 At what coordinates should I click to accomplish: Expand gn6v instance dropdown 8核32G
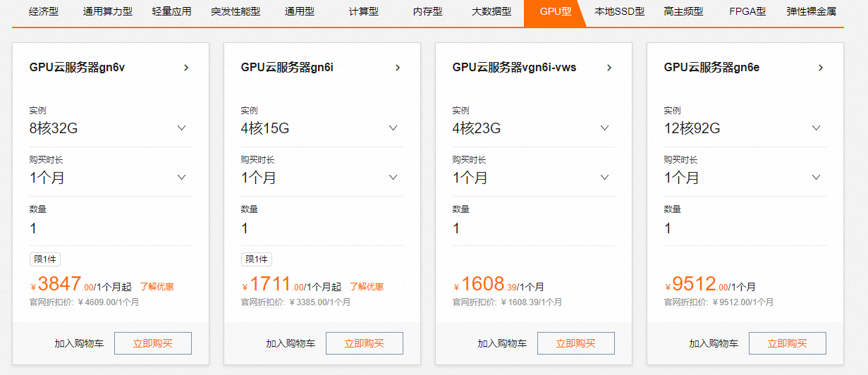coord(111,128)
